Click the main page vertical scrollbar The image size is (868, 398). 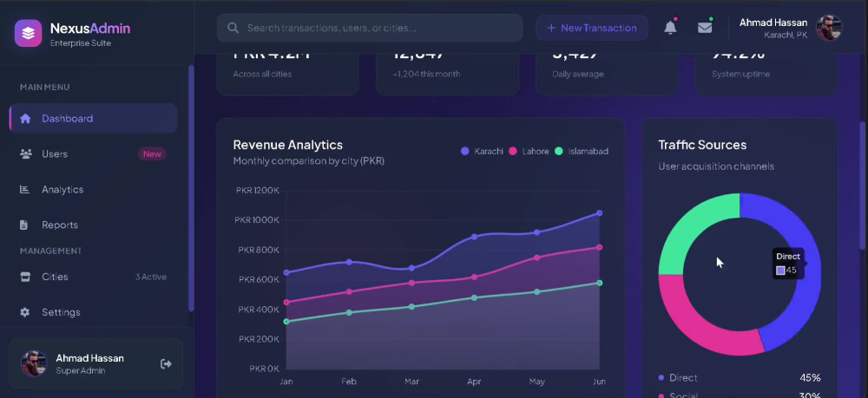point(862,186)
